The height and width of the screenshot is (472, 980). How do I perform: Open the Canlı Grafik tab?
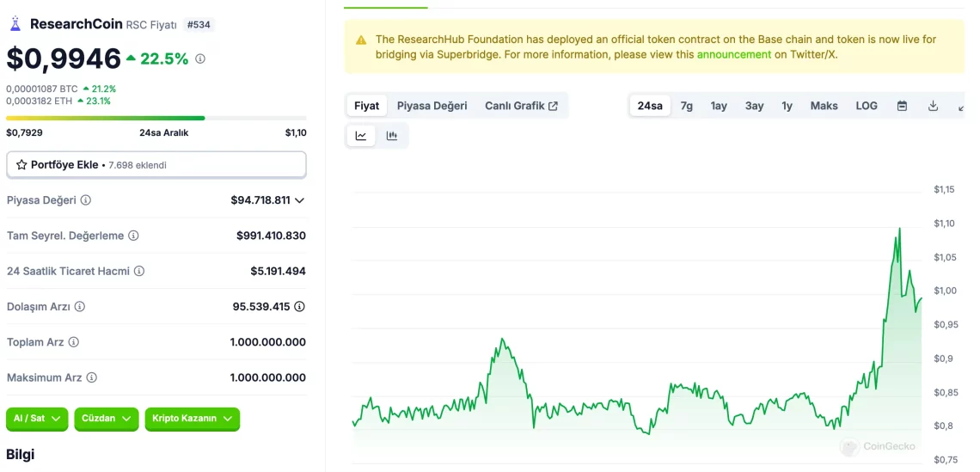pyautogui.click(x=521, y=106)
